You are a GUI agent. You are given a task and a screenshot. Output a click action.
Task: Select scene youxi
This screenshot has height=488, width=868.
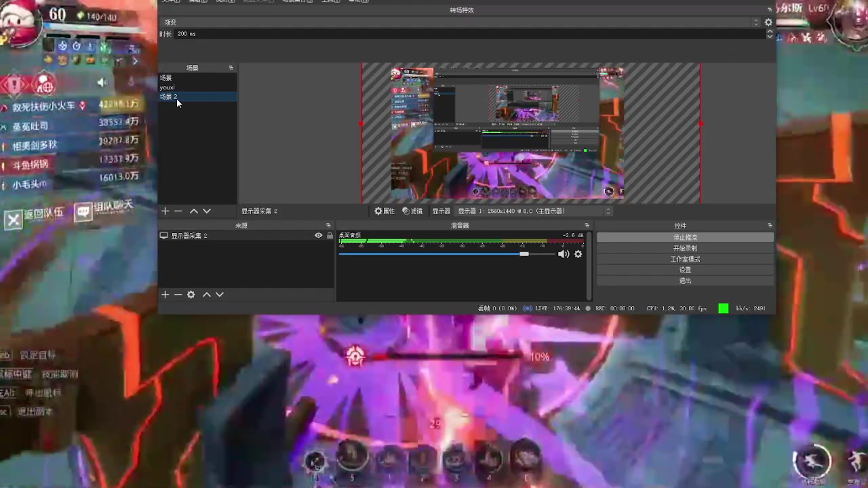click(197, 87)
